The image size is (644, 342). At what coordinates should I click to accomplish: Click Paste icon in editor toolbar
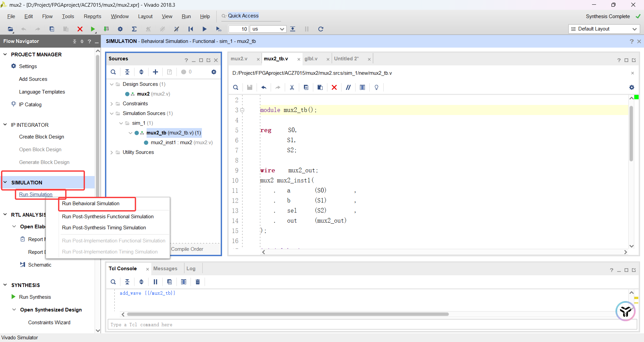click(320, 88)
